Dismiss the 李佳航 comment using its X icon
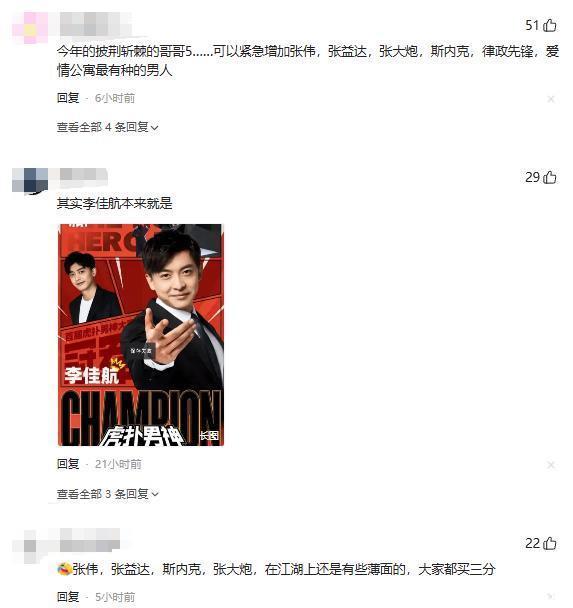573x608 pixels. [551, 465]
